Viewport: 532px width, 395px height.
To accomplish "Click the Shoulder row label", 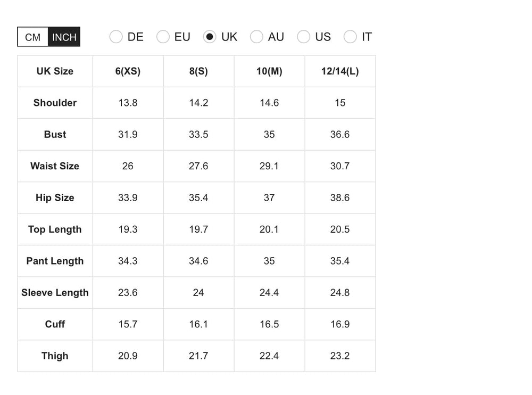I will click(55, 103).
